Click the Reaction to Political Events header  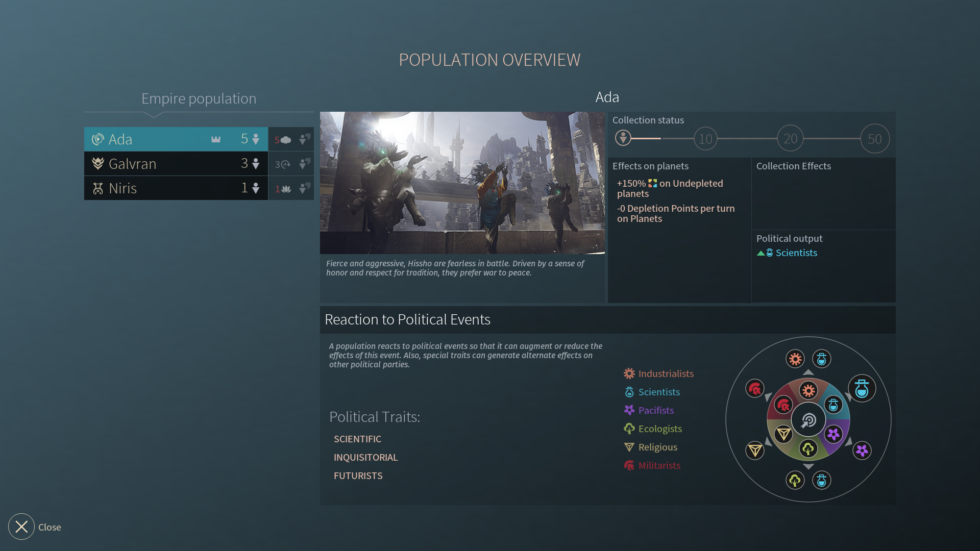[x=407, y=320]
